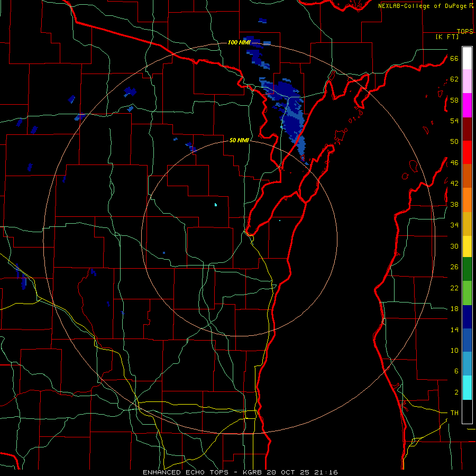Image resolution: width=476 pixels, height=476 pixels.
Task: Click the legend value 46
Action: (x=454, y=163)
